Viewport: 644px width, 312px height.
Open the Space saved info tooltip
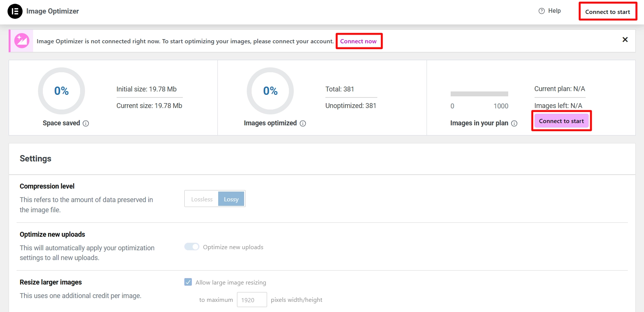pyautogui.click(x=86, y=123)
